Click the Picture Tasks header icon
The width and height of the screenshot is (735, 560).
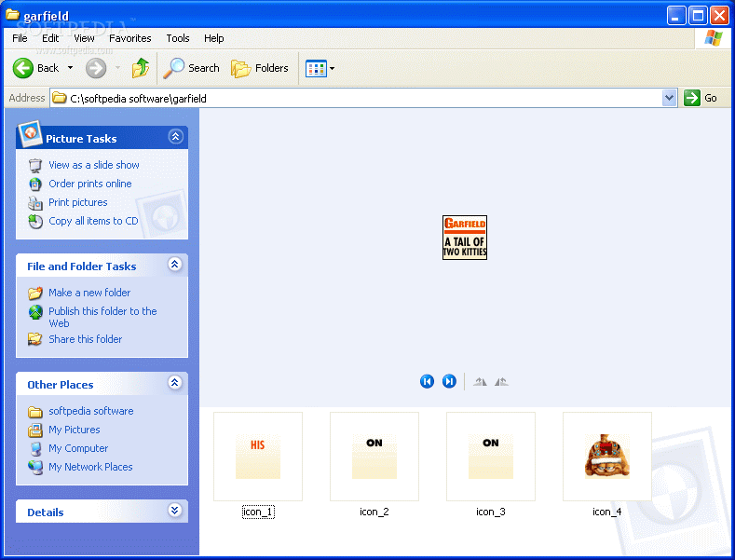pyautogui.click(x=30, y=134)
